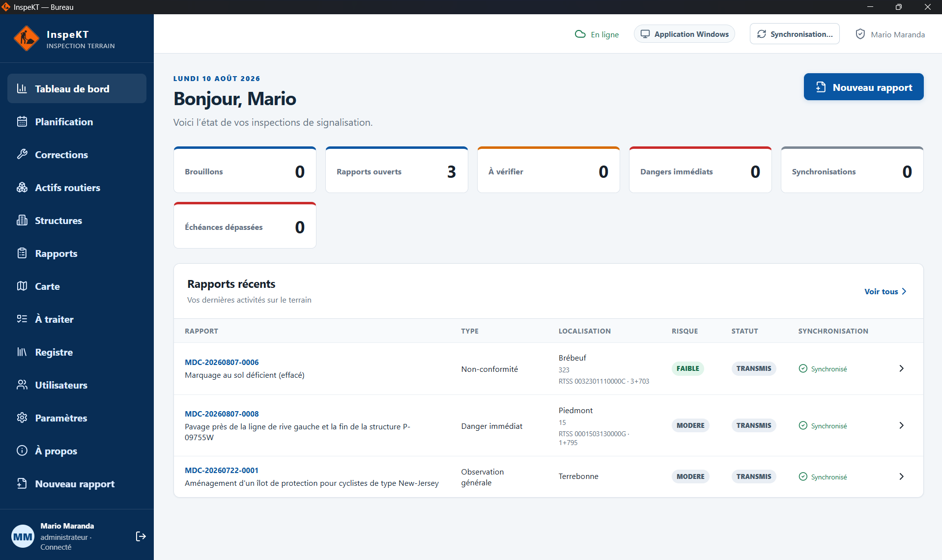Open the Échéances dépassées card

point(245,225)
